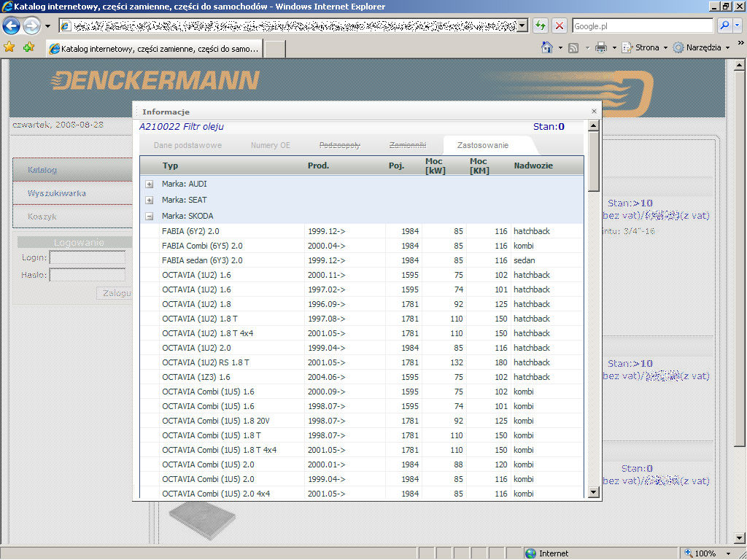Open the Wyszukiwarka search page
747x560 pixels.
(x=72, y=192)
